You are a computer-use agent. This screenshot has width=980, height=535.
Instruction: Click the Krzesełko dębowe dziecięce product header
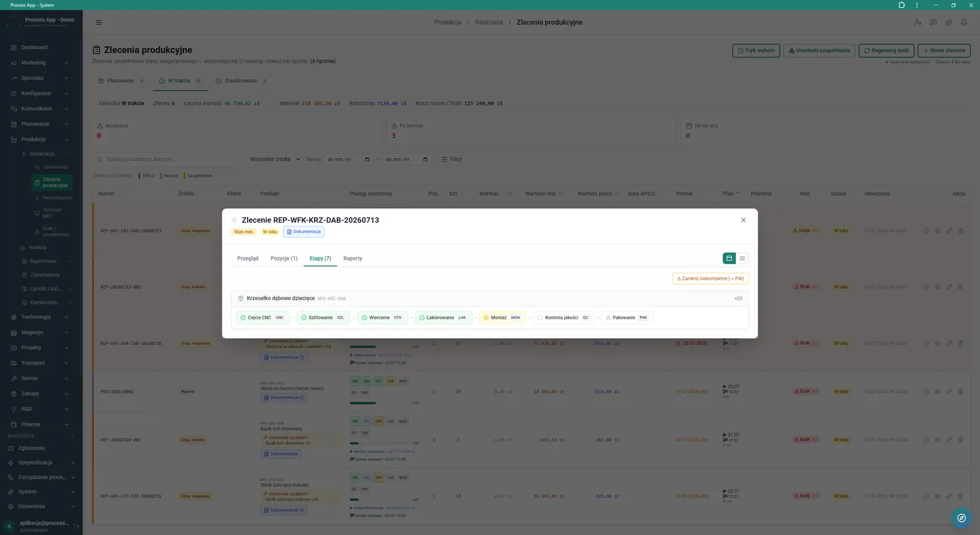pyautogui.click(x=489, y=298)
